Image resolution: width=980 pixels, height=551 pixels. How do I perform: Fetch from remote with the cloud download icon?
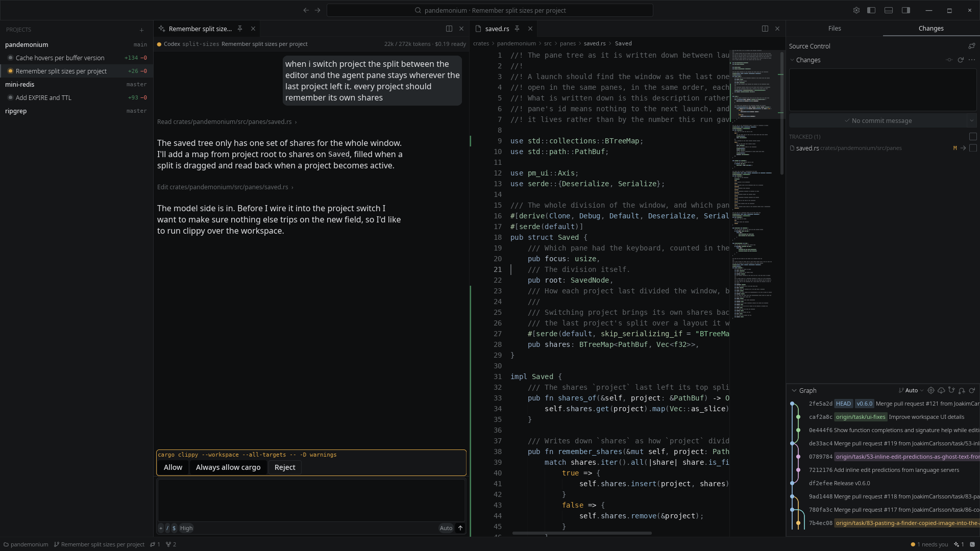point(941,390)
